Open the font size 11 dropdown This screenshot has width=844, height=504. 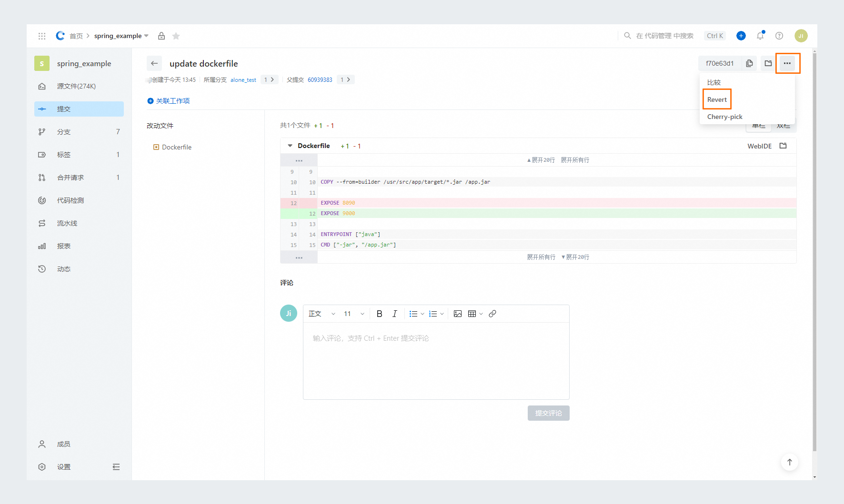354,314
